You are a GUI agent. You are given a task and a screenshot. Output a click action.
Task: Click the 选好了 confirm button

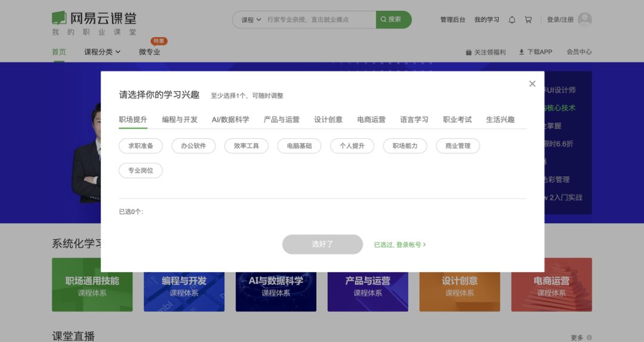click(323, 244)
